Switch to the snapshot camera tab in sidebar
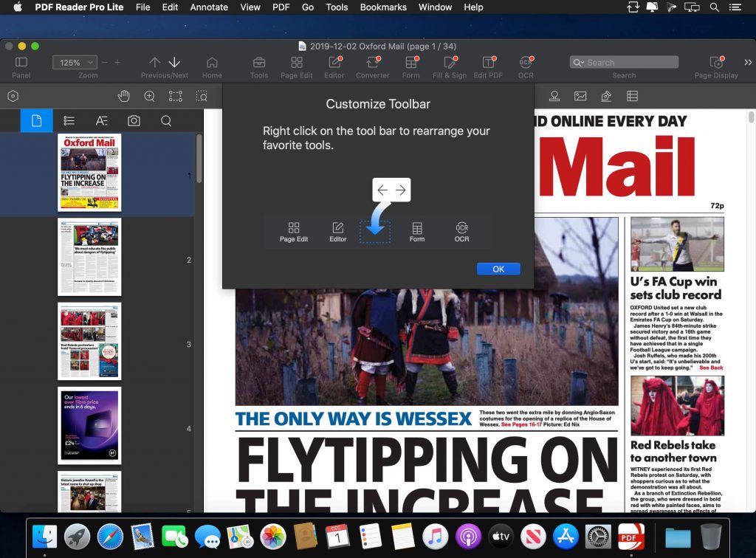 (x=134, y=120)
